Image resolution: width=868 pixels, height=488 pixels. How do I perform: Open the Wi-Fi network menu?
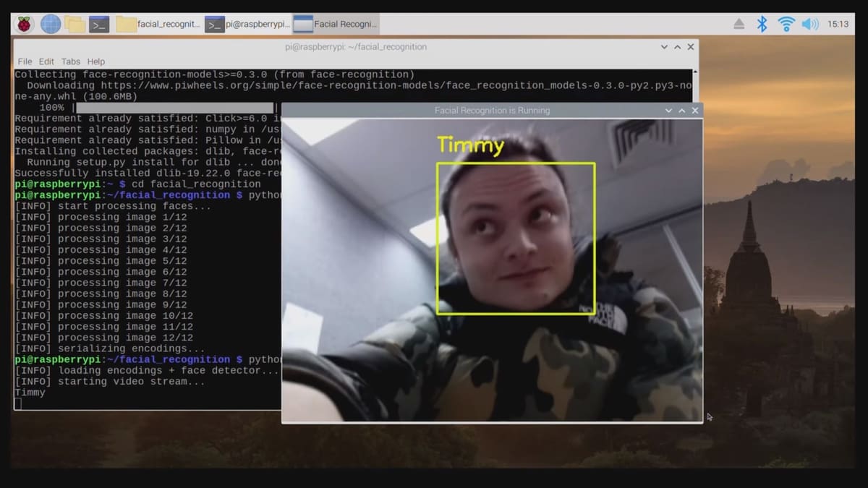(x=786, y=24)
